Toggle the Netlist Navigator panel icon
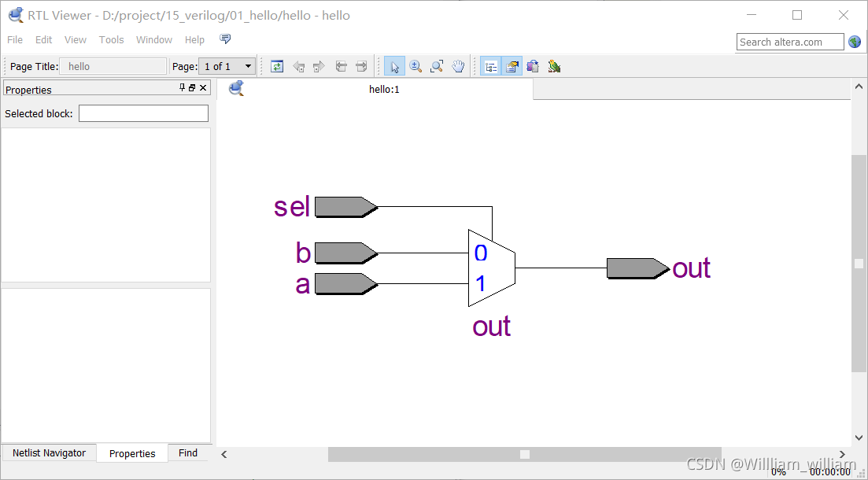The height and width of the screenshot is (480, 868). pos(490,66)
